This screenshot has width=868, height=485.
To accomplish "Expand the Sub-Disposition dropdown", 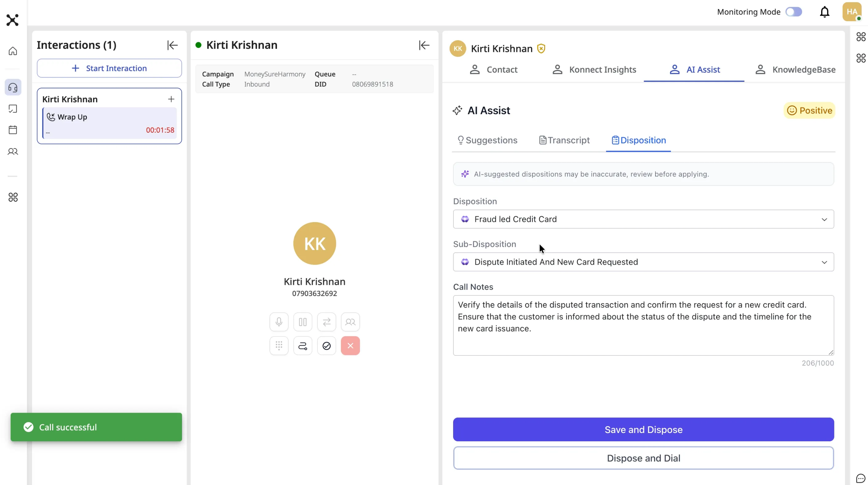I will click(x=643, y=262).
